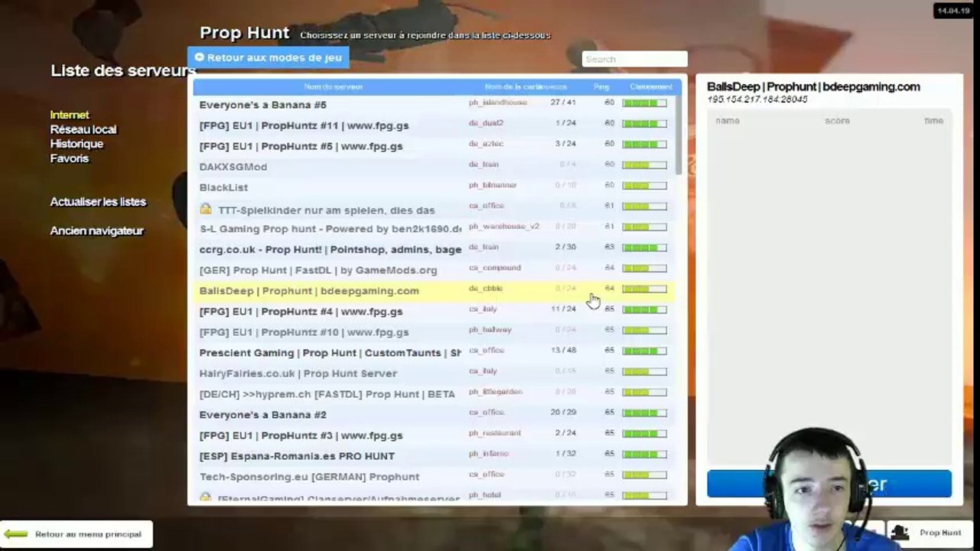Select the BlackList server row
This screenshot has height=551, width=980.
coord(434,187)
